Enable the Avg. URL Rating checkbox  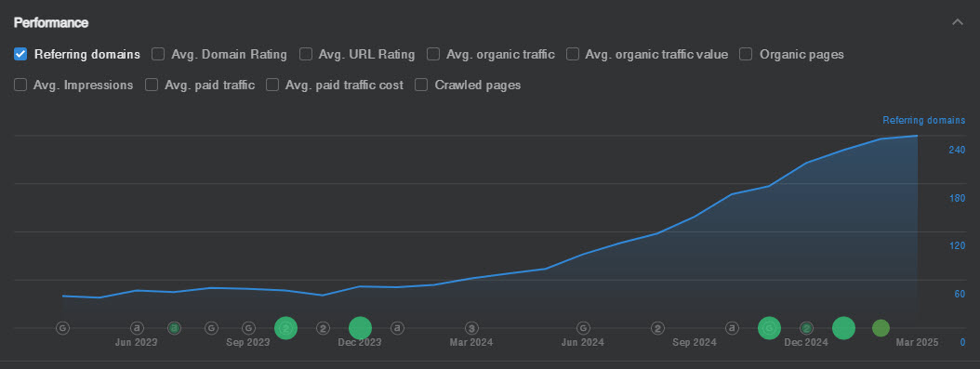coord(306,54)
